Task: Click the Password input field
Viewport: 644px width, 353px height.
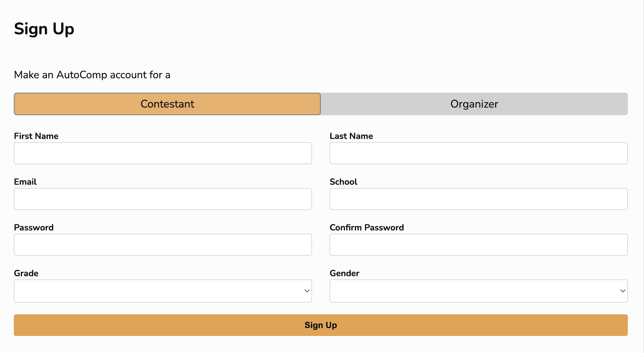Action: pyautogui.click(x=162, y=245)
